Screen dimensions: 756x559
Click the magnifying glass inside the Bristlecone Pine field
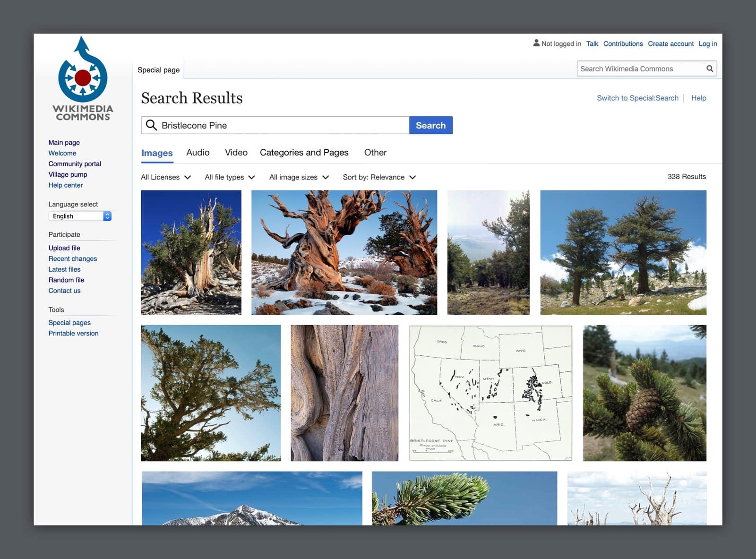pos(151,125)
